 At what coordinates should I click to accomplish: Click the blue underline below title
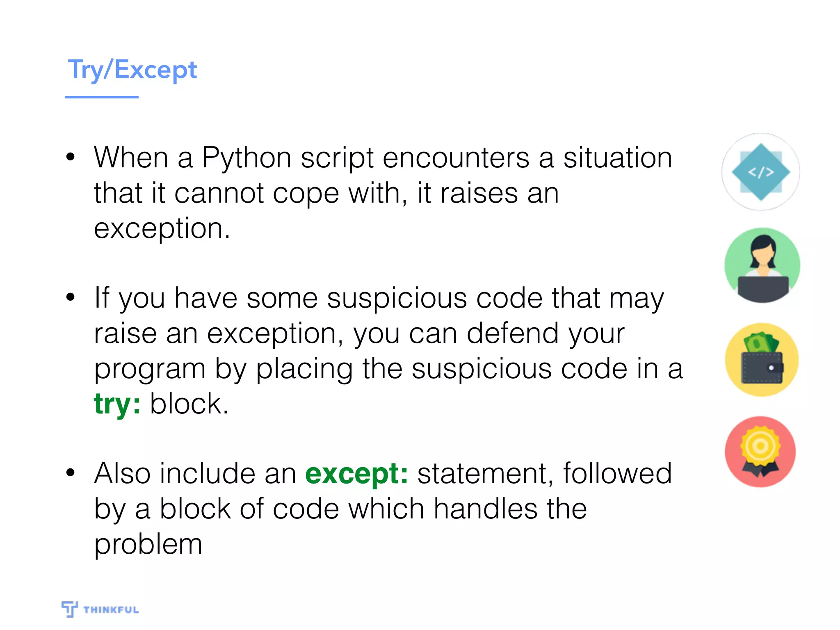point(101,97)
